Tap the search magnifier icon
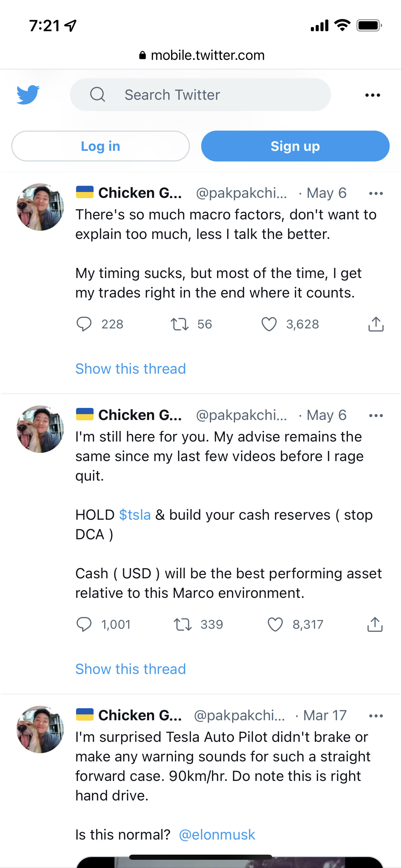The height and width of the screenshot is (868, 401). [x=98, y=94]
